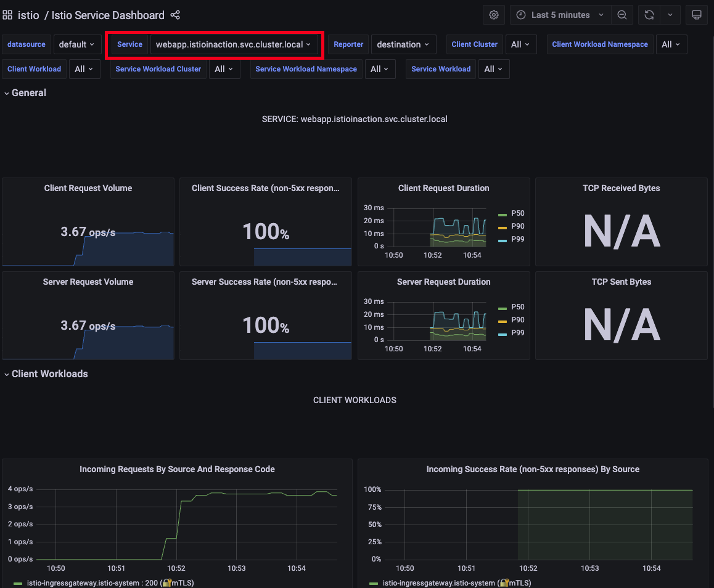
Task: Open dashboard settings gear
Action: click(x=494, y=15)
